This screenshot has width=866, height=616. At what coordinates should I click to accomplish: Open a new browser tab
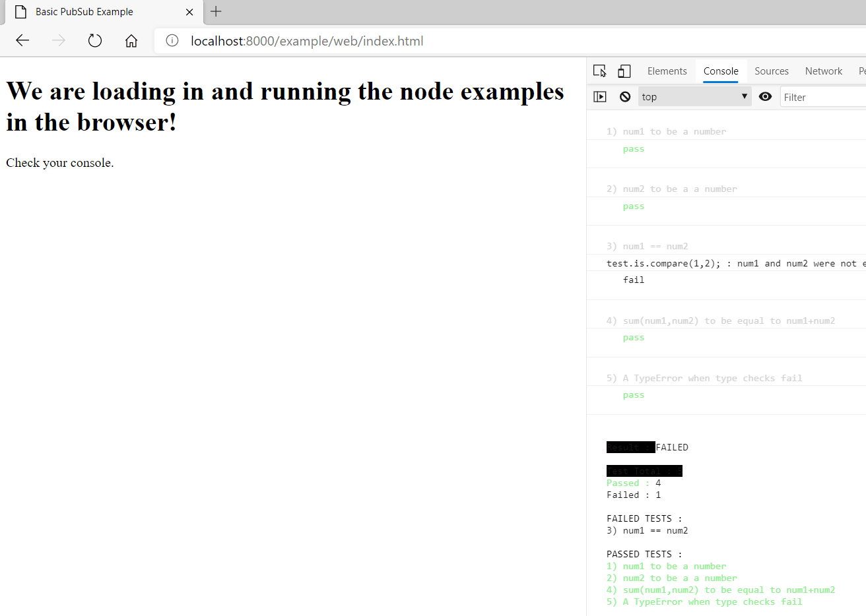click(x=216, y=11)
